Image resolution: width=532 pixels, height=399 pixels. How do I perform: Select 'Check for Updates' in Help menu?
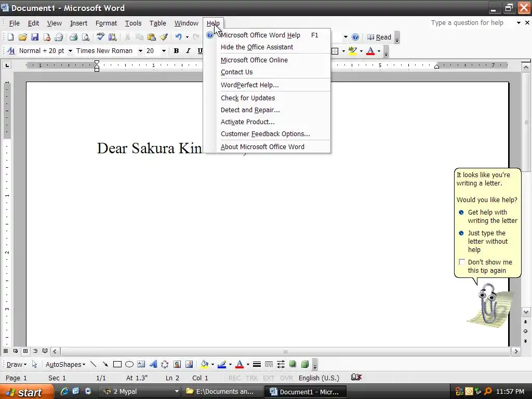pos(267,98)
